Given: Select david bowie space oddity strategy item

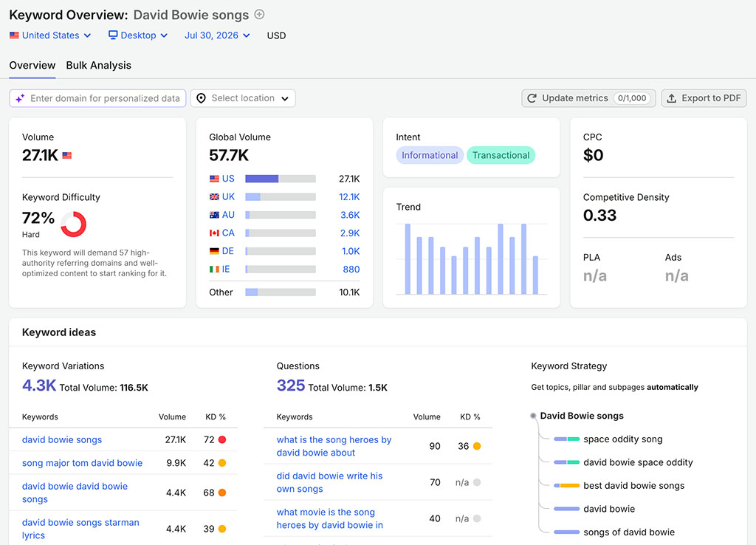Looking at the screenshot, I should click(638, 462).
